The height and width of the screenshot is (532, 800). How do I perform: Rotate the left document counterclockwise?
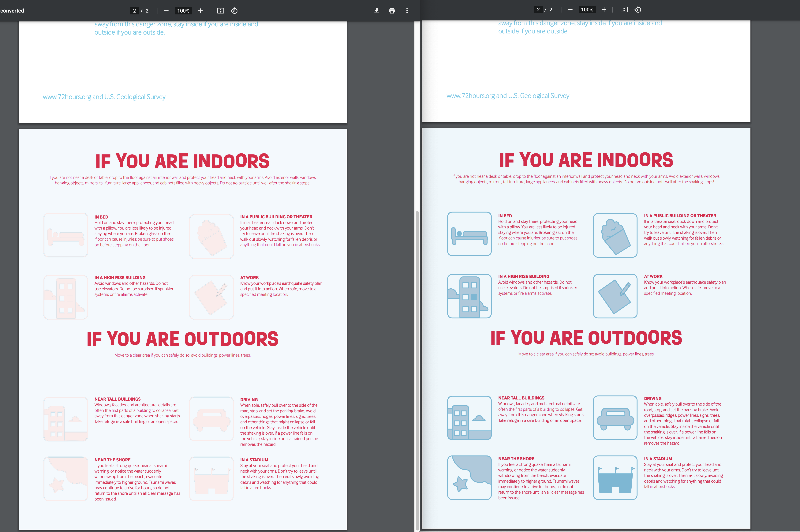pyautogui.click(x=234, y=10)
